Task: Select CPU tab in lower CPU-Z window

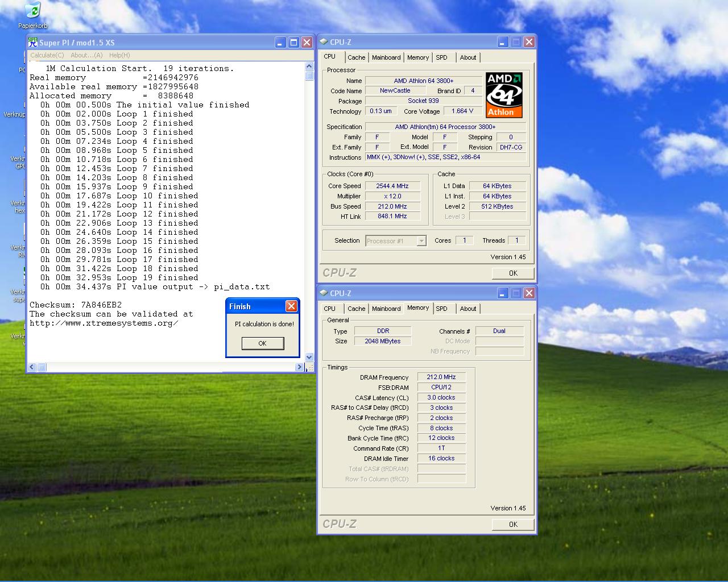Action: click(330, 309)
